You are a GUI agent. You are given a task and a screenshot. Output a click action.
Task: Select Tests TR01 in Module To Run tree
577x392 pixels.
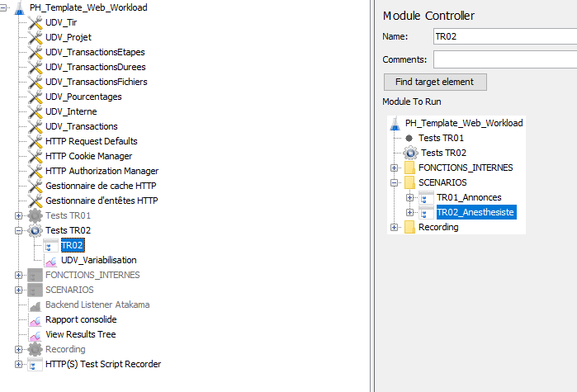441,139
